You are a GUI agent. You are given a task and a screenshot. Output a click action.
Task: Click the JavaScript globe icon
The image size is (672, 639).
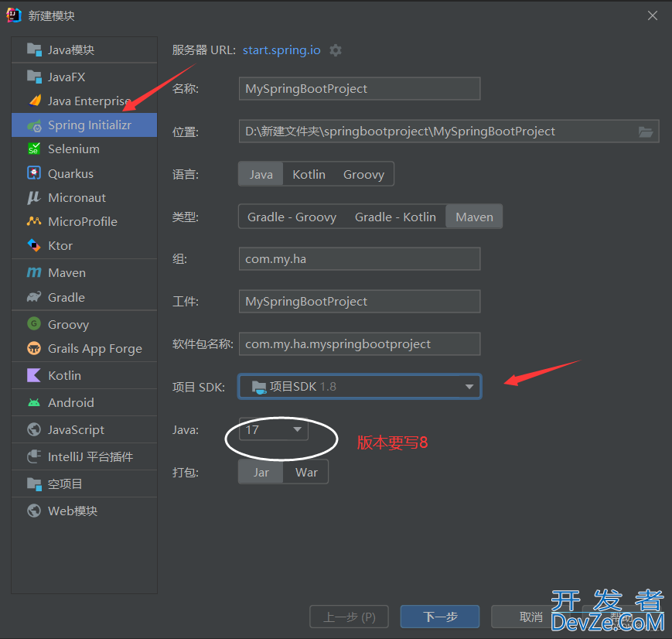coord(34,429)
